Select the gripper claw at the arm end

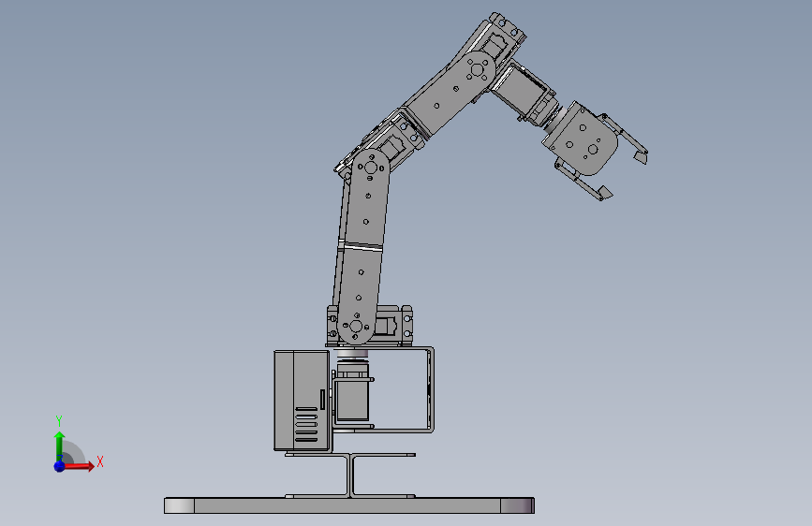click(x=593, y=150)
